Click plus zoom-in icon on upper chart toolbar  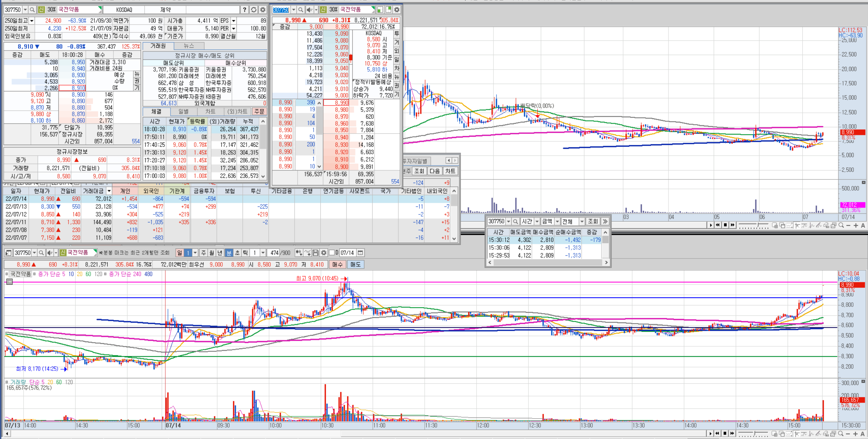(856, 225)
